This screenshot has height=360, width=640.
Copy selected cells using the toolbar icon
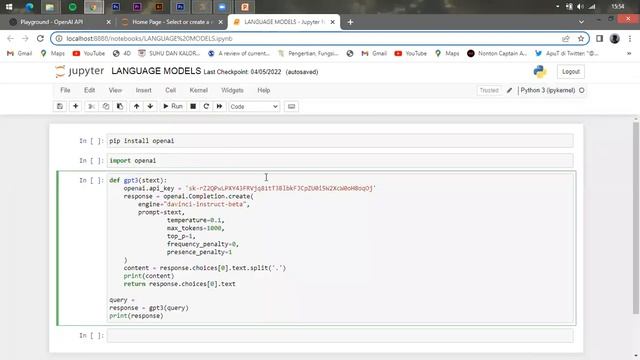coord(106,106)
